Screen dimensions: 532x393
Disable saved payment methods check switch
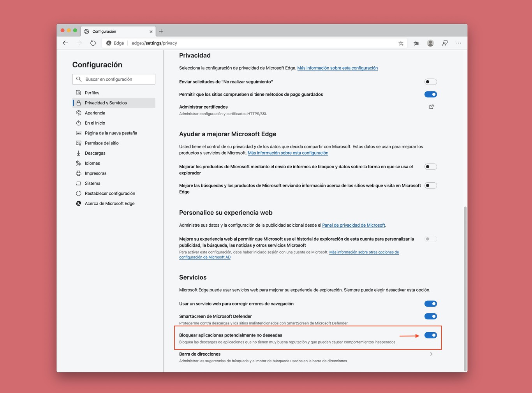click(x=431, y=94)
